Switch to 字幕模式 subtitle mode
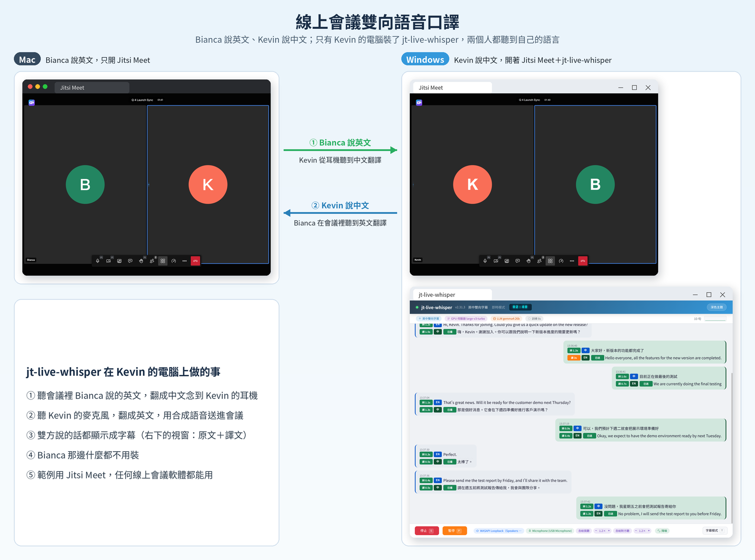Screen dimensions: 755x560 tap(714, 531)
